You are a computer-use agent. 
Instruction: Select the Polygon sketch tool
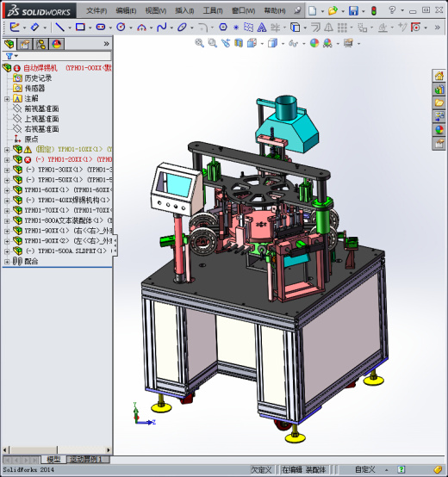tap(223, 27)
